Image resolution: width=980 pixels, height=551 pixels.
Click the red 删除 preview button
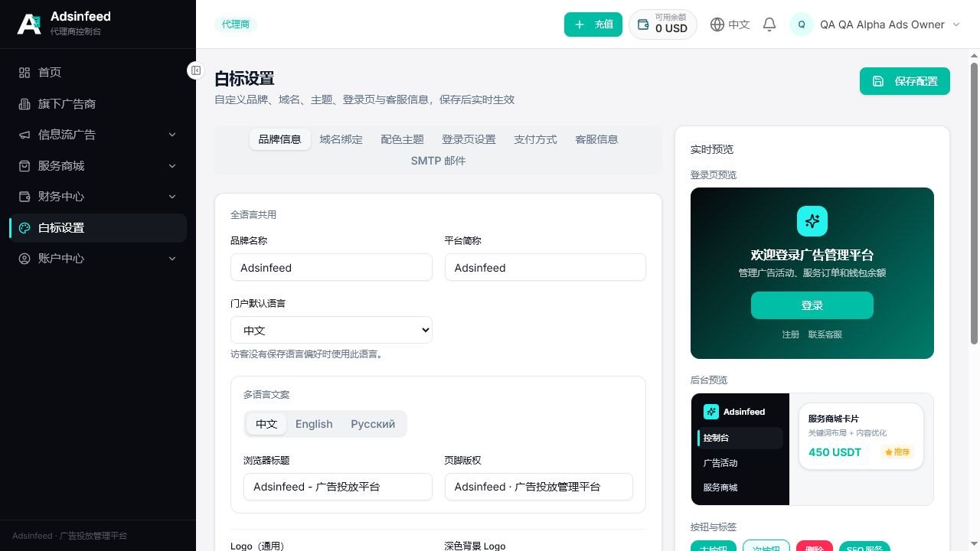click(x=815, y=546)
